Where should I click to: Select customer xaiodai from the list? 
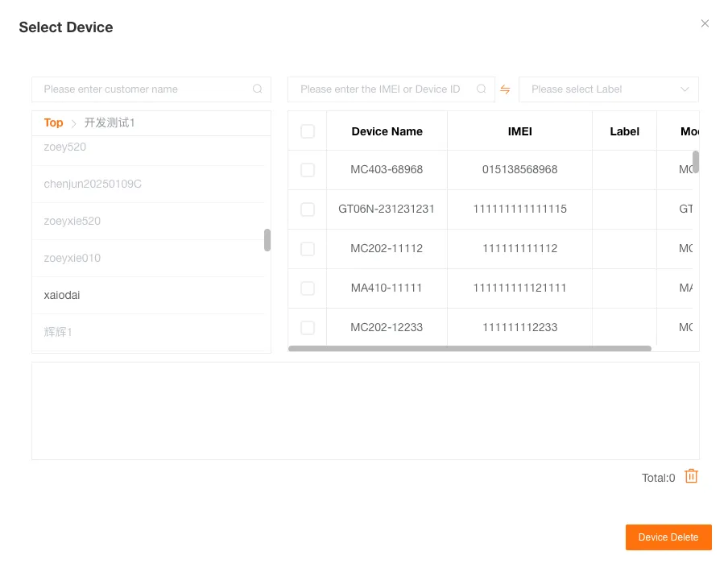[61, 295]
